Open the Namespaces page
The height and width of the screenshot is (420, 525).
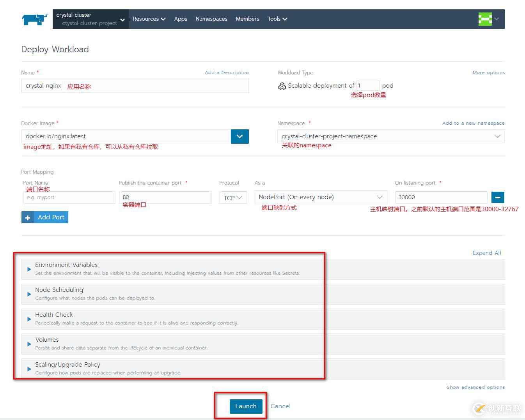[x=211, y=19]
